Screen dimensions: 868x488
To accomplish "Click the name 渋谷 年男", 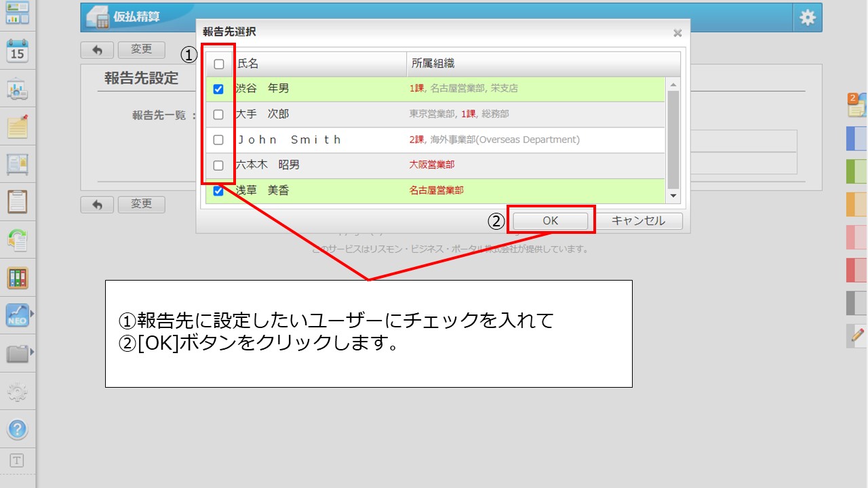I will tap(262, 89).
